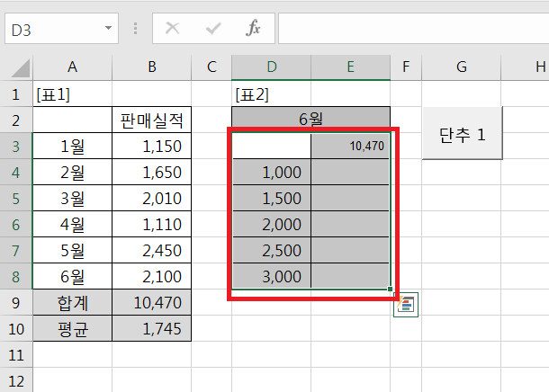Click the Insert Function fx icon
This screenshot has width=549, height=392.
[254, 29]
